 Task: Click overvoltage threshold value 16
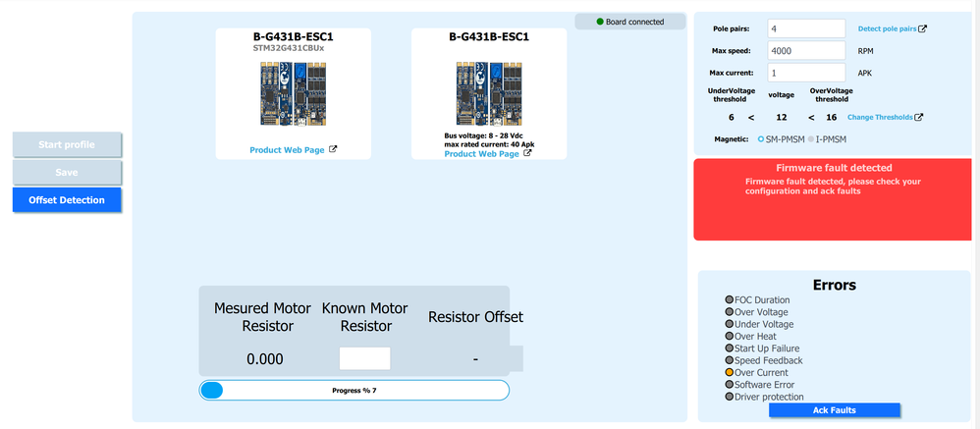pyautogui.click(x=832, y=118)
